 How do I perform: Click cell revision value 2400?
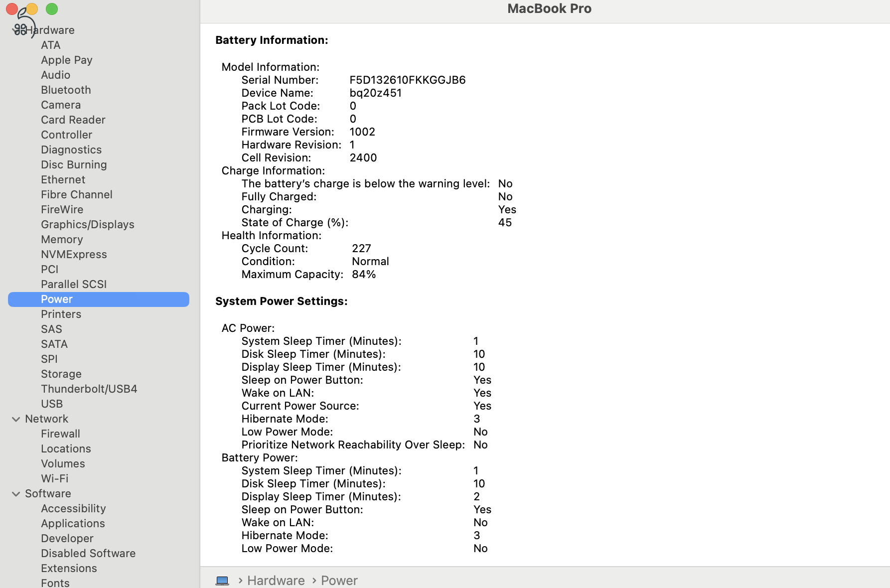[x=363, y=158]
